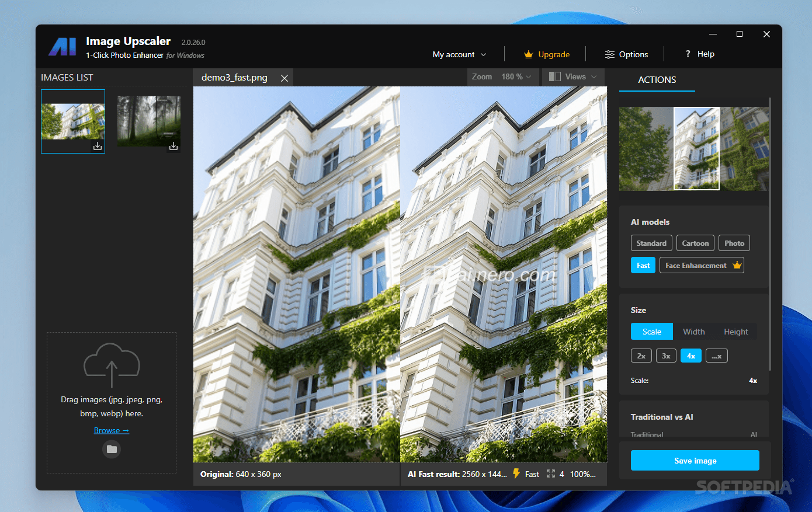The image size is (812, 512).
Task: Open Options
Action: tap(626, 54)
